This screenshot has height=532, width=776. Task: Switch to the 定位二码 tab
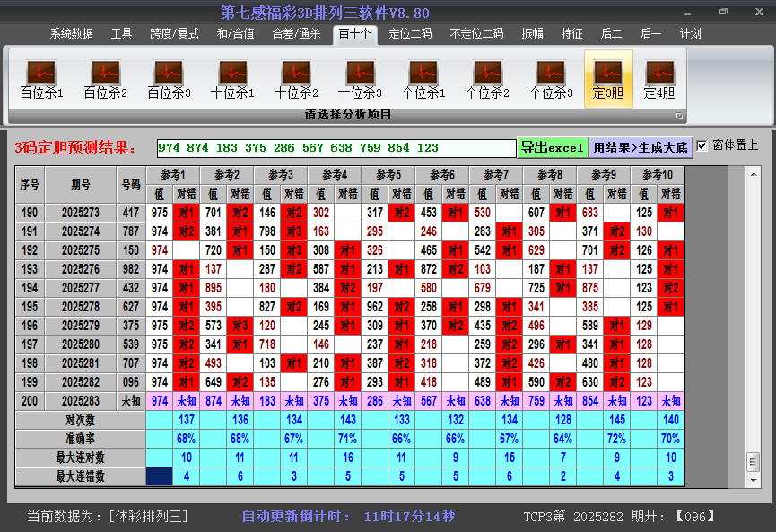[x=410, y=34]
